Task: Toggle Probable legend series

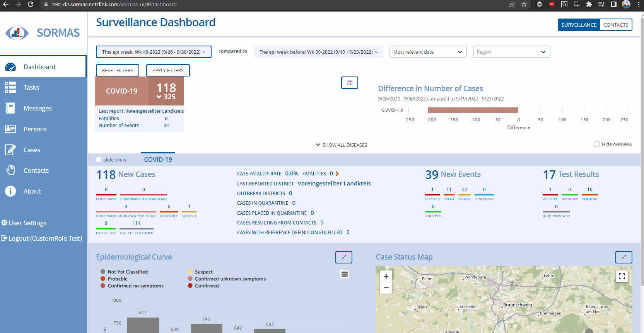Action: pyautogui.click(x=114, y=279)
